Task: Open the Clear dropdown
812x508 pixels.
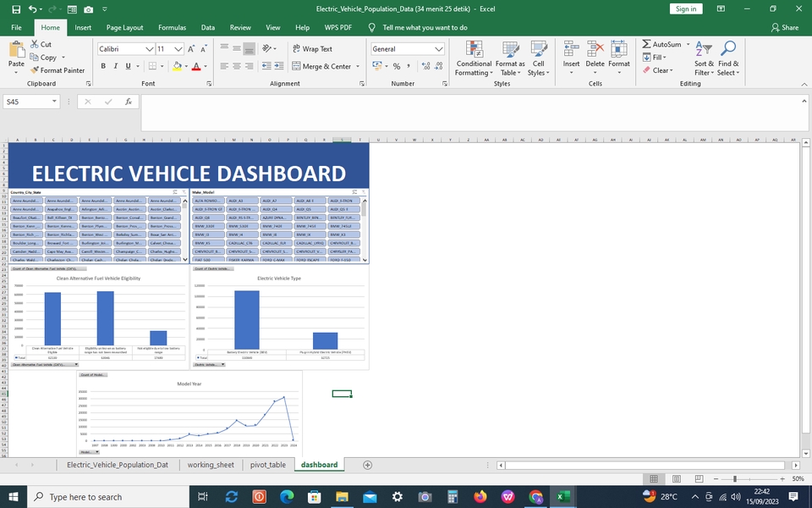Action: [x=658, y=70]
